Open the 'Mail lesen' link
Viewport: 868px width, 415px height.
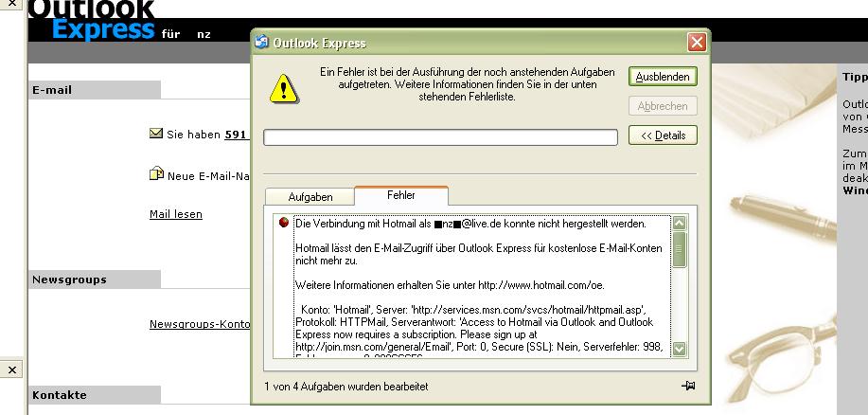click(176, 214)
